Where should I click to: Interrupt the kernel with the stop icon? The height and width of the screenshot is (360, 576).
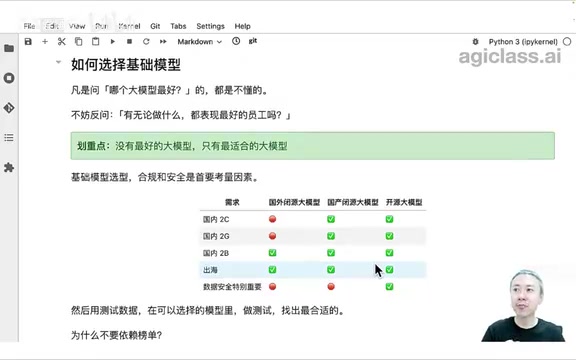129,42
